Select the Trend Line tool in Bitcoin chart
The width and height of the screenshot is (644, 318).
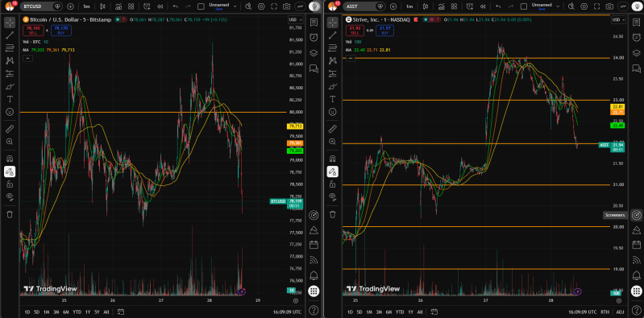point(10,35)
